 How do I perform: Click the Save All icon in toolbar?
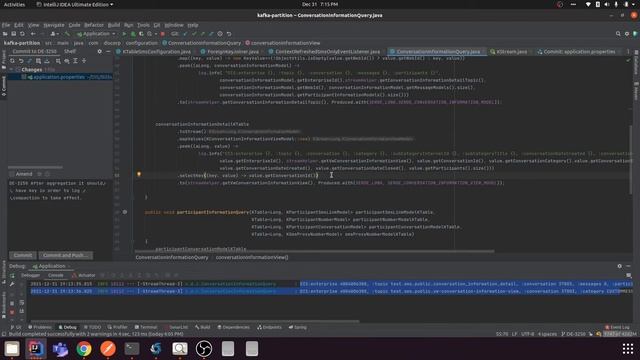point(13,34)
